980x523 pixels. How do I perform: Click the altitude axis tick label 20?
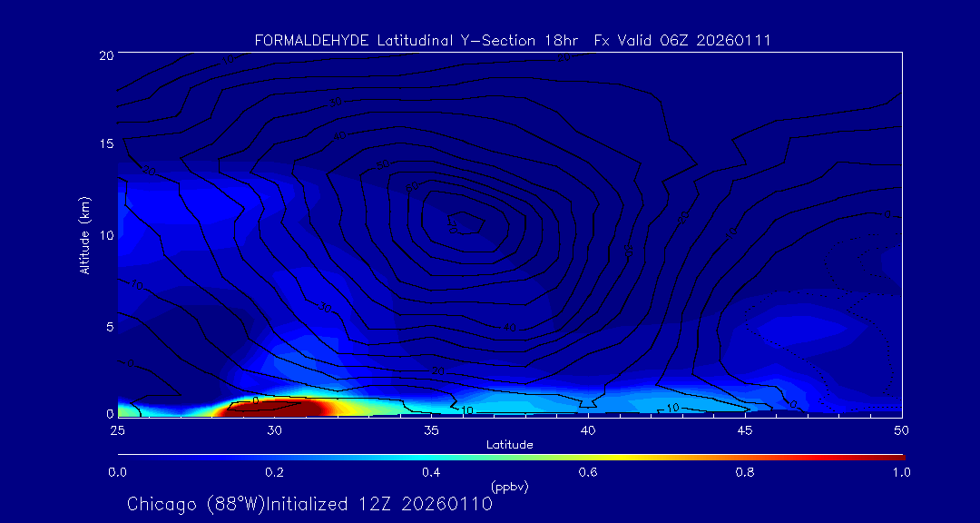point(106,55)
